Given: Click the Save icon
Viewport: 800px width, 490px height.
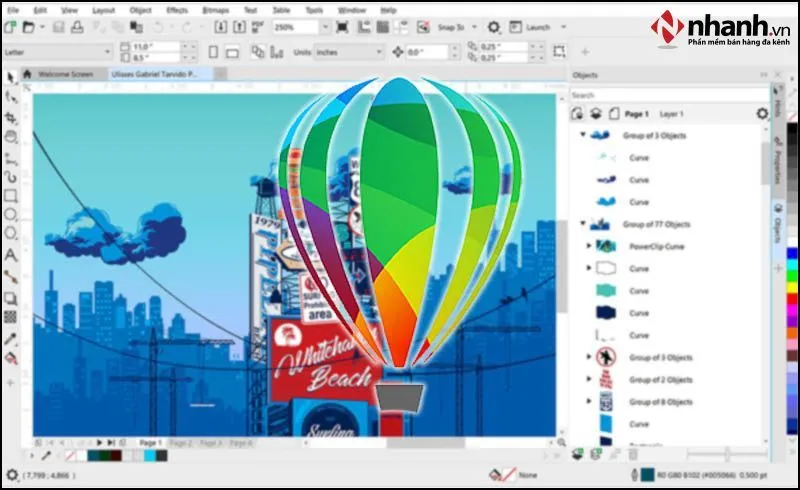Looking at the screenshot, I should coord(59,27).
